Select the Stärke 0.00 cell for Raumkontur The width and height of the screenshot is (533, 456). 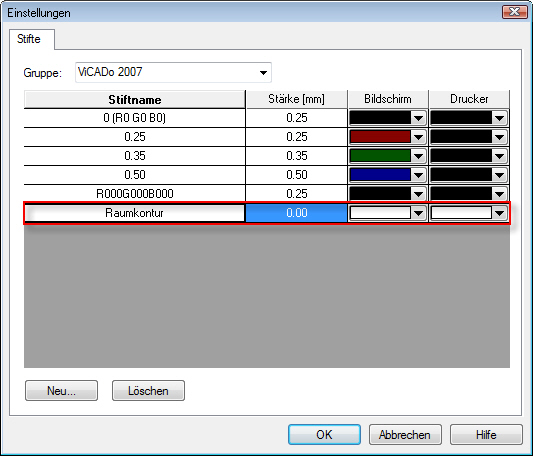(296, 213)
